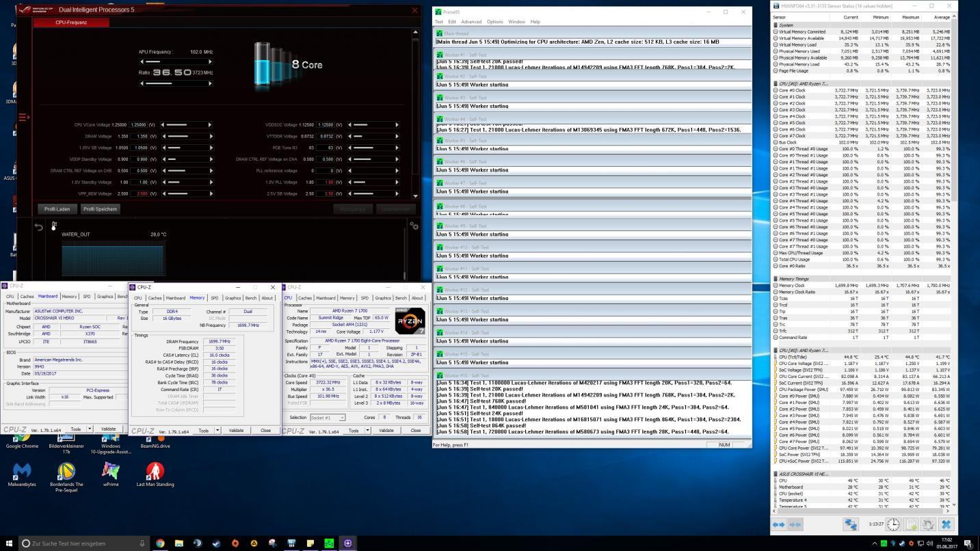Click the collapse arrows icon in HWiNFO

tap(795, 524)
